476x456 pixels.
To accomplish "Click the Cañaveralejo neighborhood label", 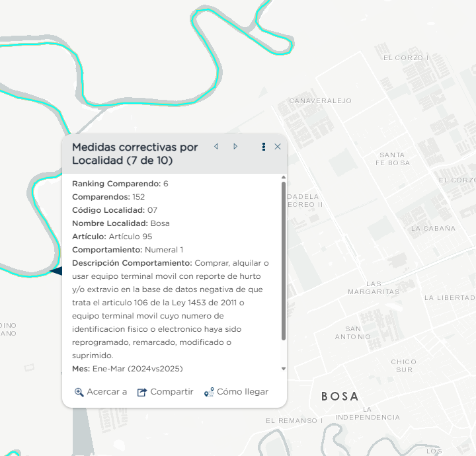I will pyautogui.click(x=321, y=101).
